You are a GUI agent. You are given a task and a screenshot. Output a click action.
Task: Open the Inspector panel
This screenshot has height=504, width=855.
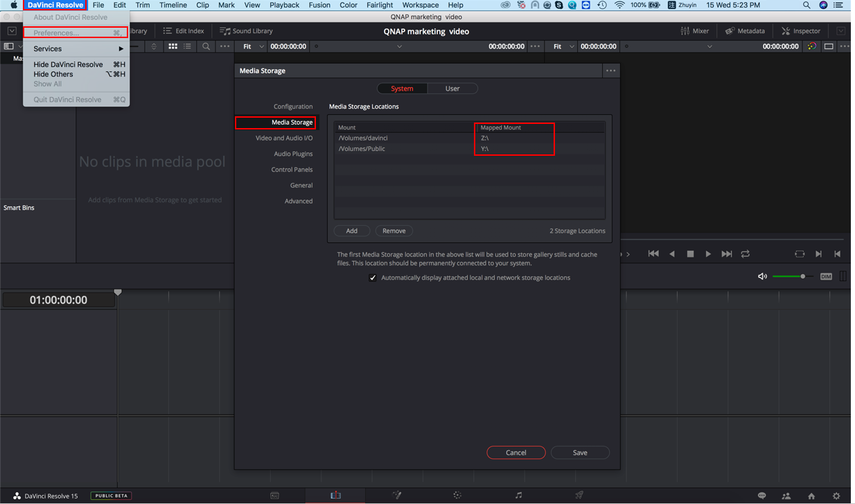click(801, 31)
